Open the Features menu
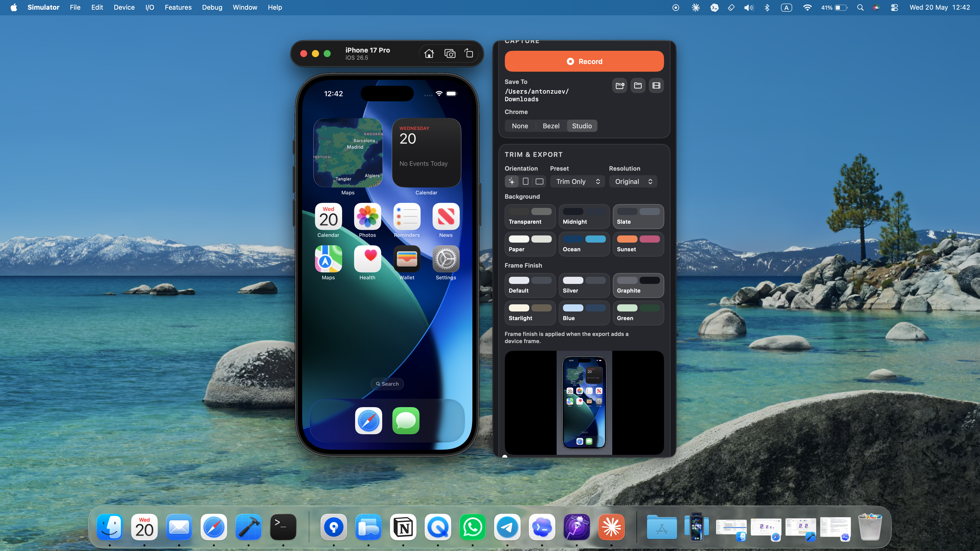 pos(178,8)
